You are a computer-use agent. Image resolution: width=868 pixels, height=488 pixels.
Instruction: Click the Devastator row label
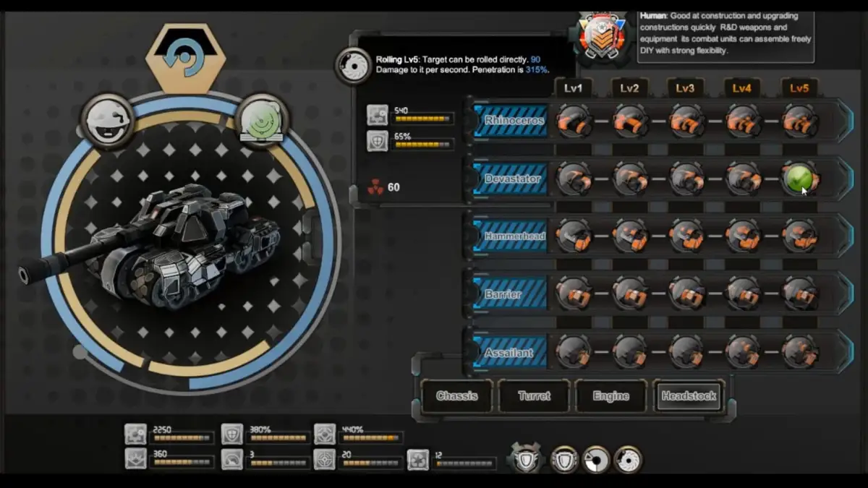pos(512,179)
